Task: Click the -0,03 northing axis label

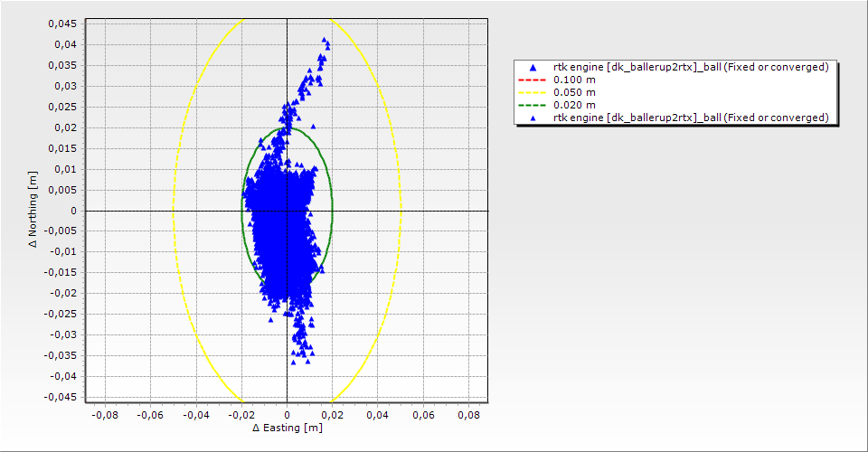Action: pyautogui.click(x=62, y=334)
